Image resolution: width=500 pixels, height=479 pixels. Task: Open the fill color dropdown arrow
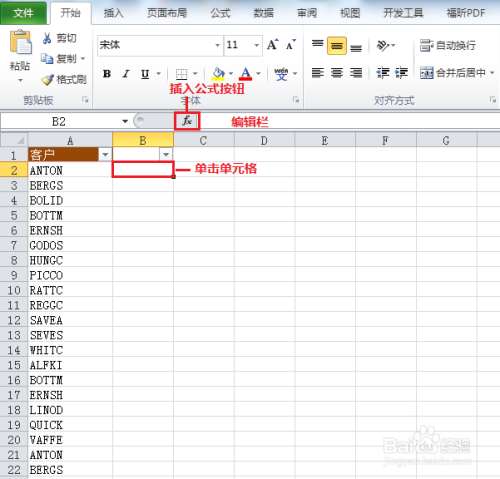(231, 74)
